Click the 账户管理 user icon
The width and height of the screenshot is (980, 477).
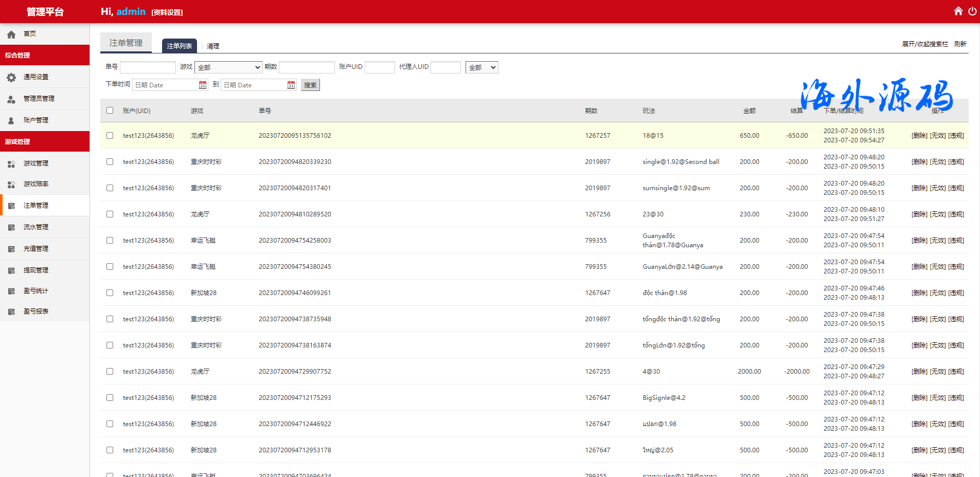(x=11, y=120)
